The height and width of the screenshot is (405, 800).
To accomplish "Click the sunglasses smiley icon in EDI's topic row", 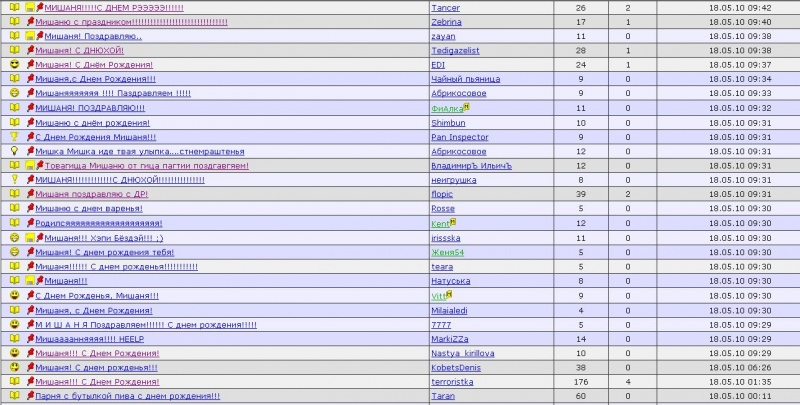I will 15,65.
